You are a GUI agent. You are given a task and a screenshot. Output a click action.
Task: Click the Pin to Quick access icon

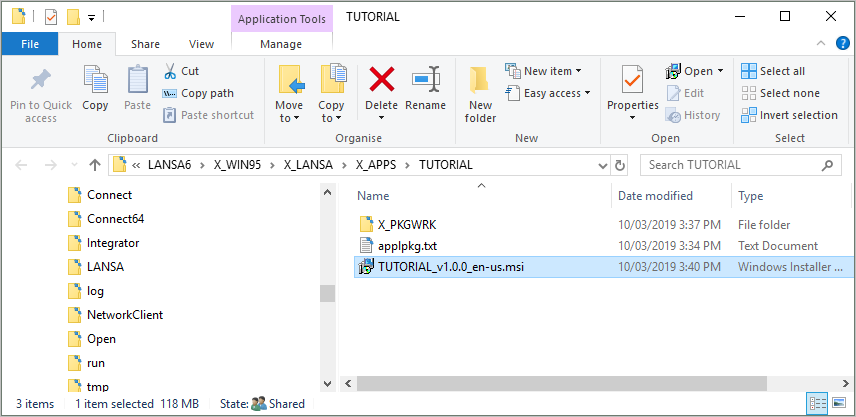(x=40, y=81)
